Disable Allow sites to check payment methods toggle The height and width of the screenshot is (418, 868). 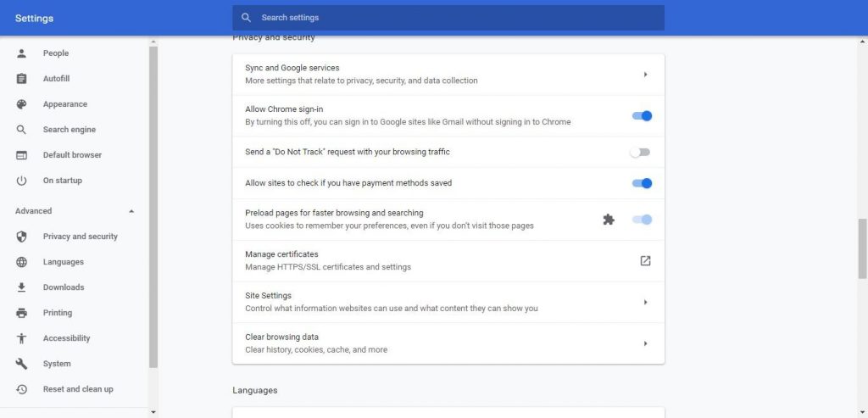pos(642,183)
